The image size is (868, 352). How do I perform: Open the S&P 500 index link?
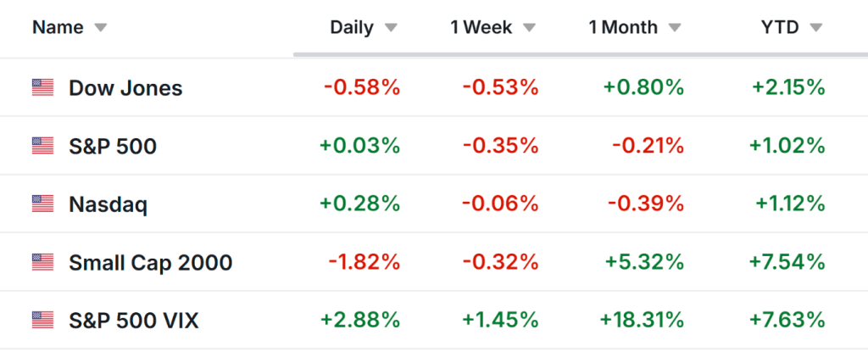tap(113, 146)
